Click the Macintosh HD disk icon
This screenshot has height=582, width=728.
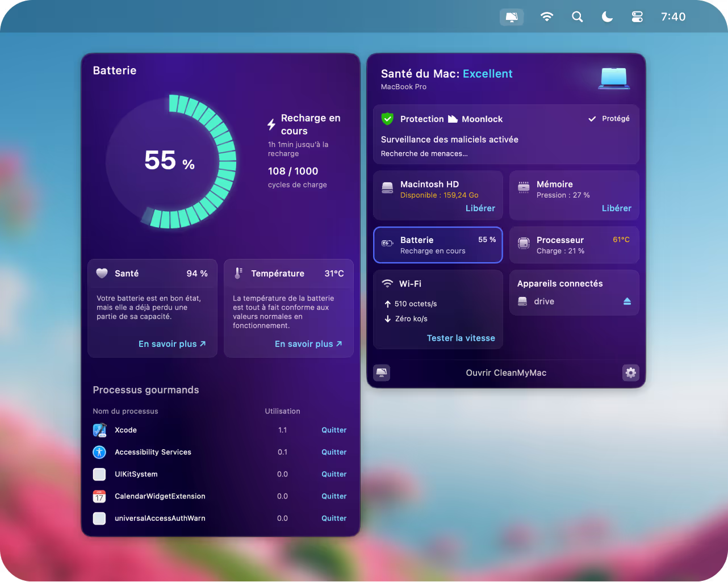click(x=387, y=188)
